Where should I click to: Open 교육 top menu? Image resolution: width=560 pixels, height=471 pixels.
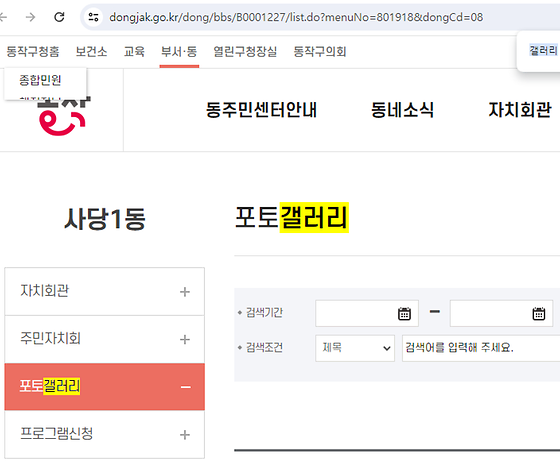point(134,52)
